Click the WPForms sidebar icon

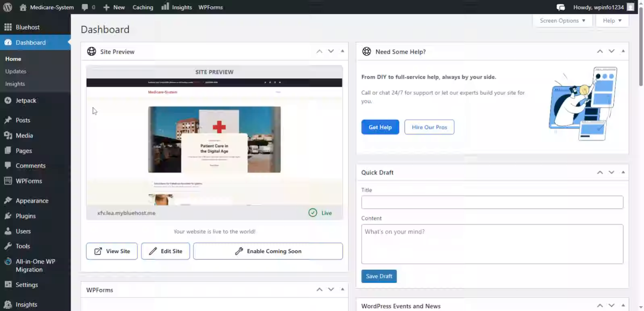[x=8, y=181]
